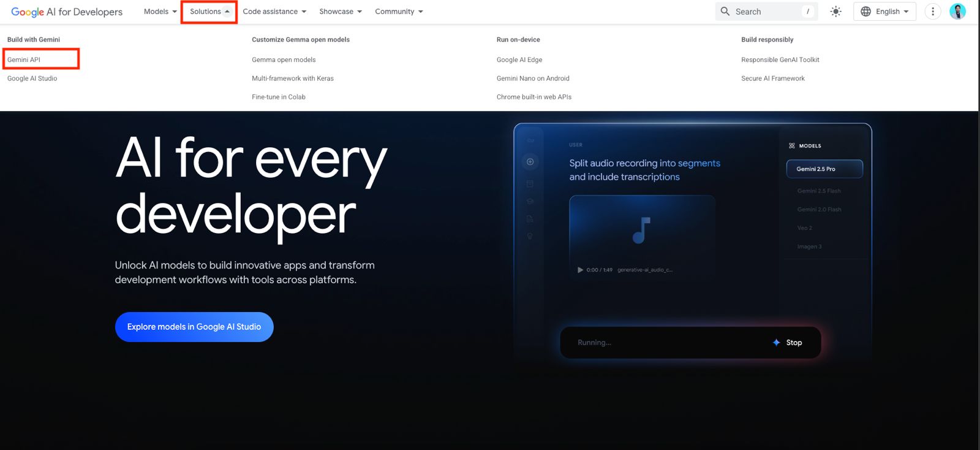Click the Build with Gemini heading
Screen dimensions: 980x450
[34, 39]
